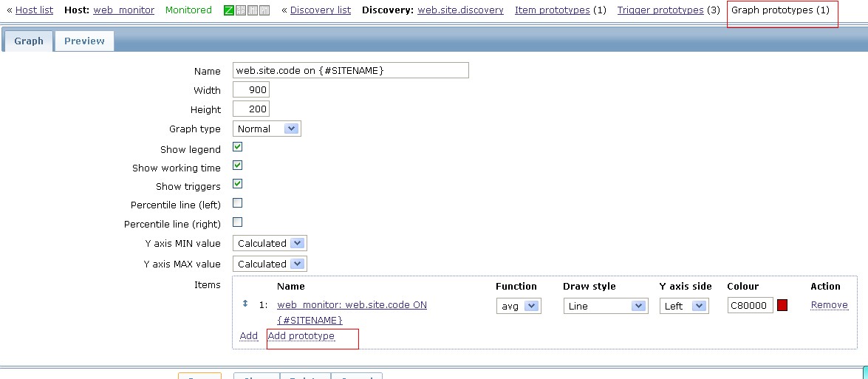Remove the web.site.code graph item
Screen dimensions: 868x379
coord(830,305)
